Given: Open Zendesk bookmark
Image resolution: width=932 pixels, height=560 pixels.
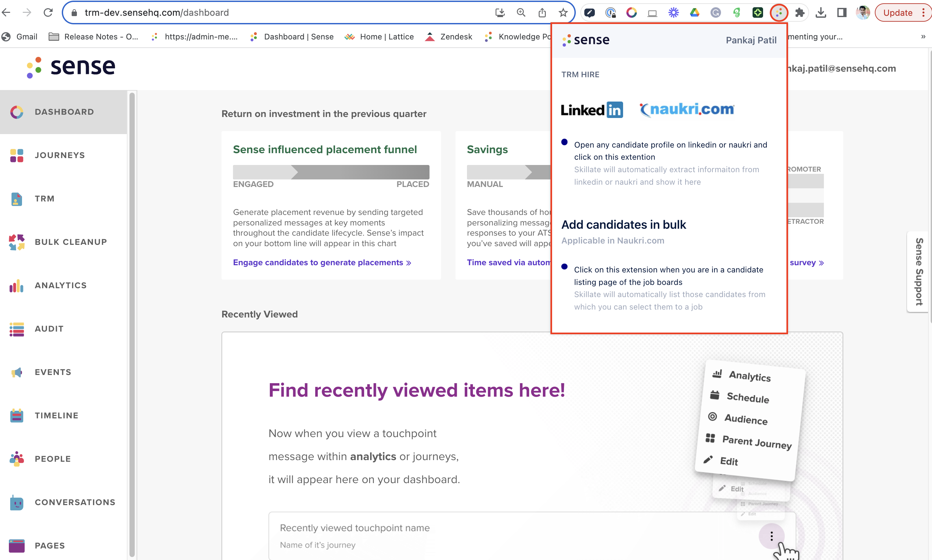Looking at the screenshot, I should pos(449,36).
